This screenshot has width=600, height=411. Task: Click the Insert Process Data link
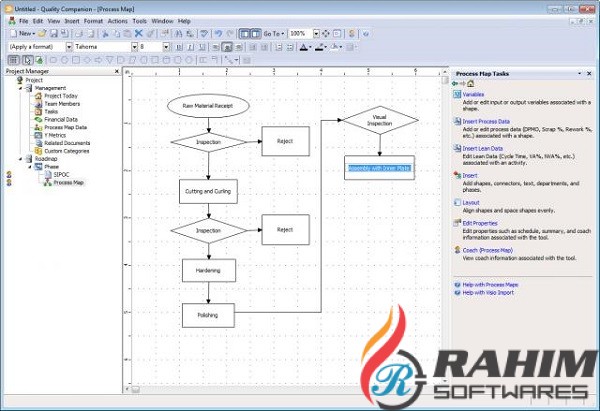point(486,121)
